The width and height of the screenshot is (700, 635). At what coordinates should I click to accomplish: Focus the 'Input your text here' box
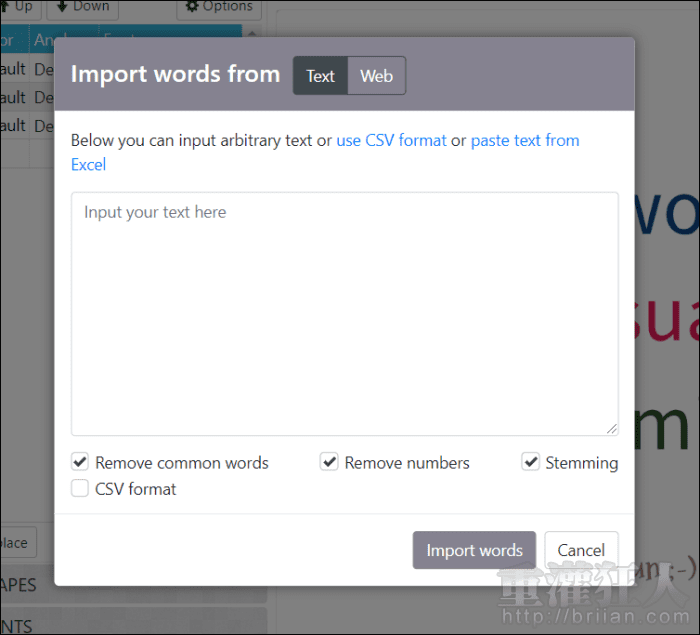344,314
